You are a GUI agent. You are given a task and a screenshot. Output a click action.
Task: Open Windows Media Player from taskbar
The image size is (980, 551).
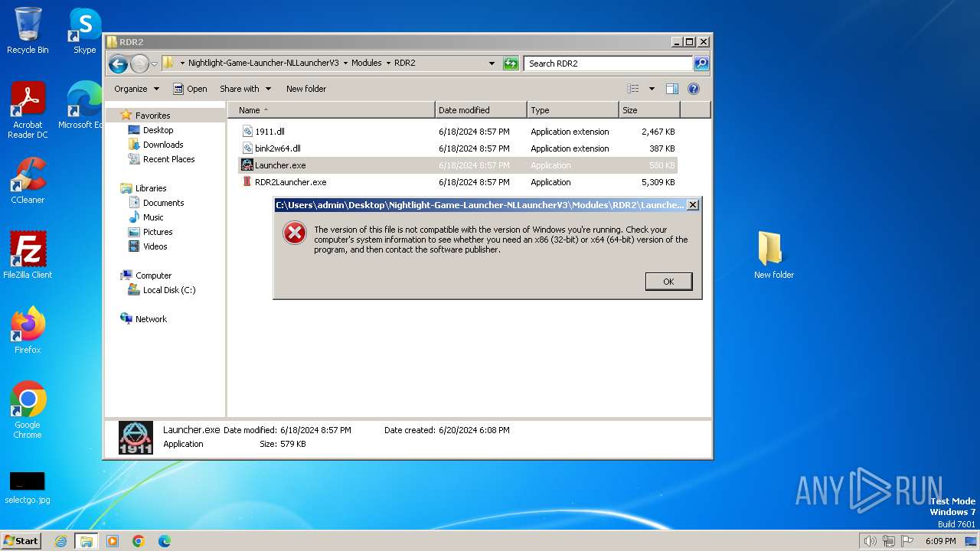point(113,541)
